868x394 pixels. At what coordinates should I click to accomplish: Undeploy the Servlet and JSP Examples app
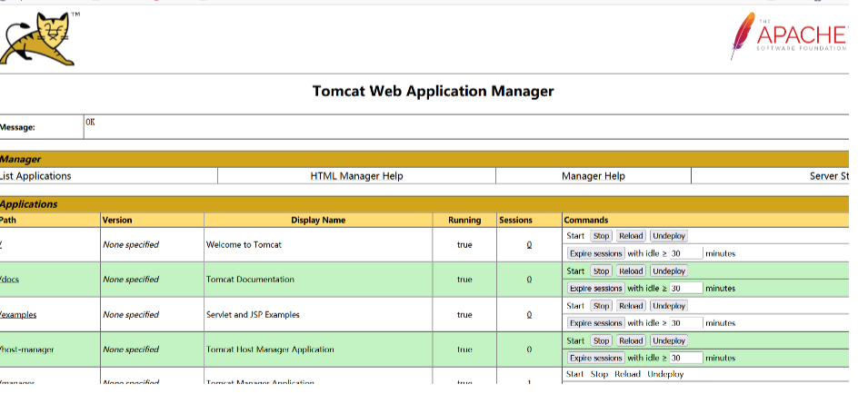point(669,306)
